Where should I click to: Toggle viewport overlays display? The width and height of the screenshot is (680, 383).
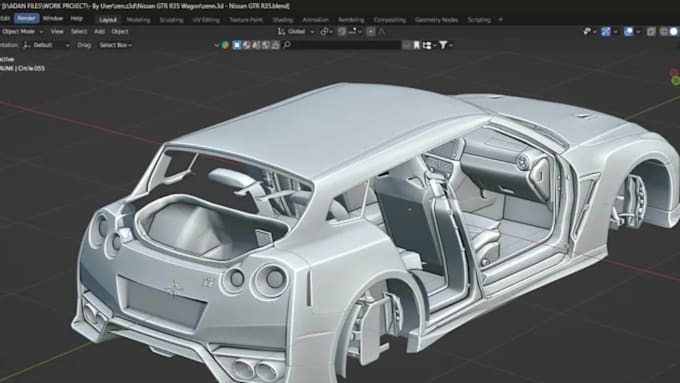click(628, 32)
